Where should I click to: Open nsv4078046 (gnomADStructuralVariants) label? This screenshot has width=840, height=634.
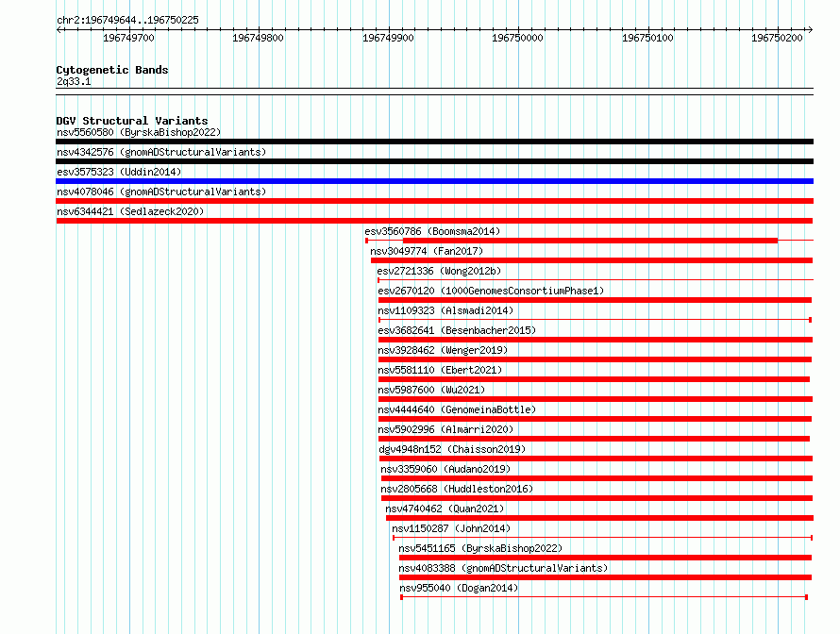tap(161, 192)
